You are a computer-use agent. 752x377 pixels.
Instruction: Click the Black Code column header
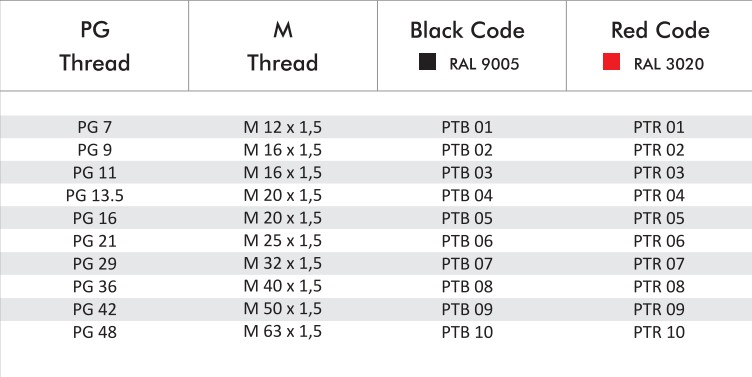(468, 31)
